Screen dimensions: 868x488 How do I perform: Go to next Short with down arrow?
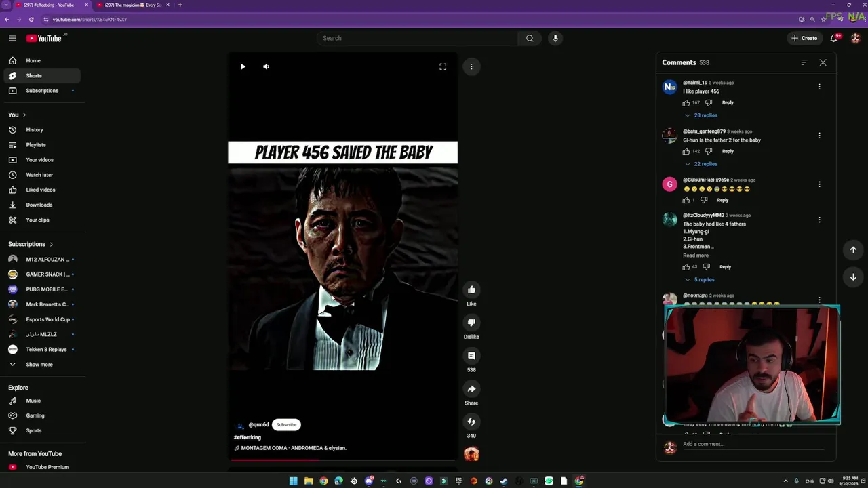pos(853,277)
